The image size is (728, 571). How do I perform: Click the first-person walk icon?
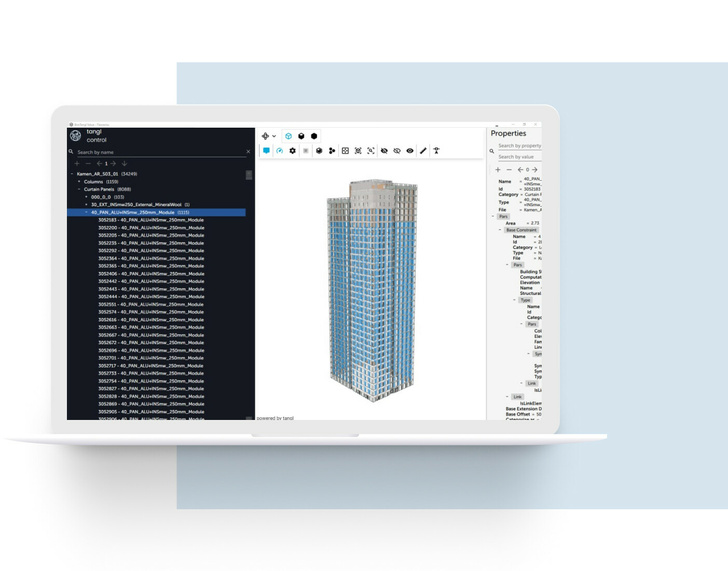(x=436, y=151)
